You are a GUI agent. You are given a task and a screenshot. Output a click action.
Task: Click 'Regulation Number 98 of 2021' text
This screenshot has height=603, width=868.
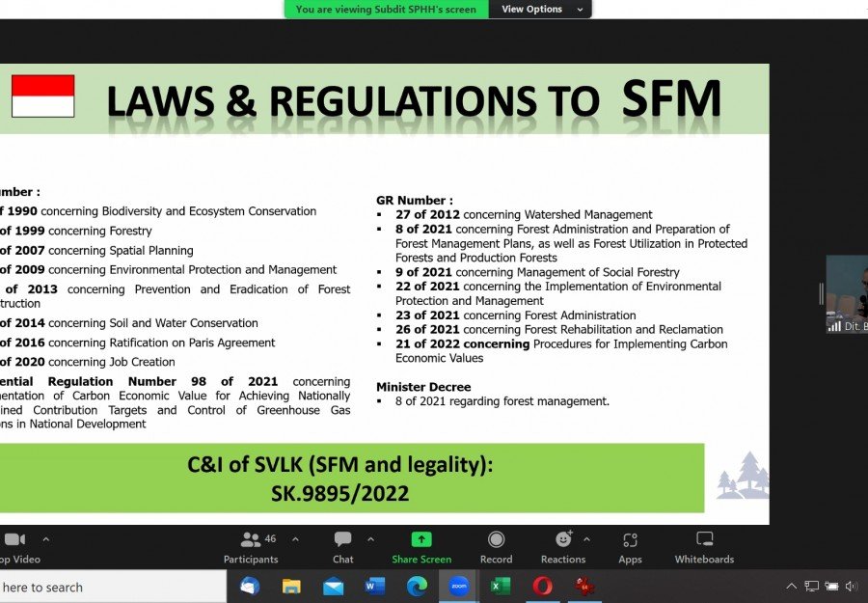pyautogui.click(x=163, y=382)
